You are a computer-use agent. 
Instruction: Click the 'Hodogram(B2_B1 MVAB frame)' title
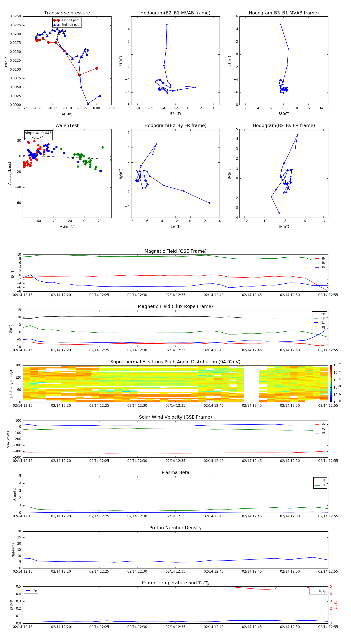pyautogui.click(x=175, y=13)
